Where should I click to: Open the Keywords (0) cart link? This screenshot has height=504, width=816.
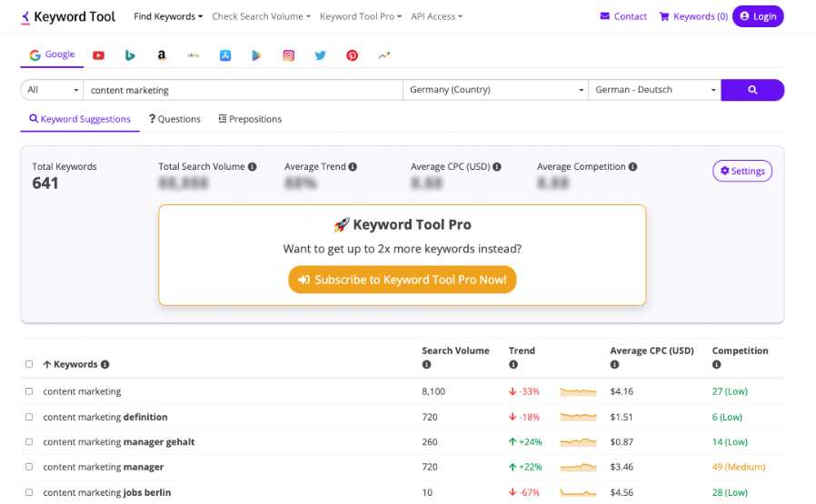point(693,16)
